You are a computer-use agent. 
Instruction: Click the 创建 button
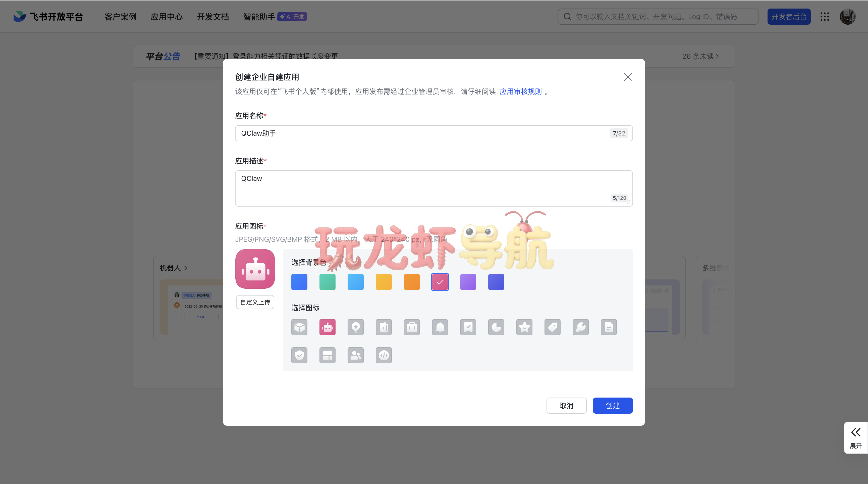(613, 405)
